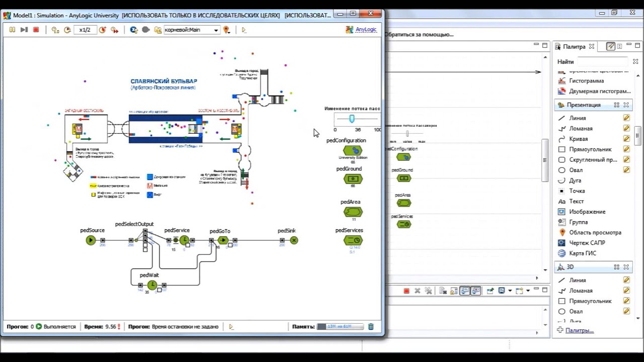The width and height of the screenshot is (644, 362).
Task: Speed up the simulation
Action: [102, 30]
